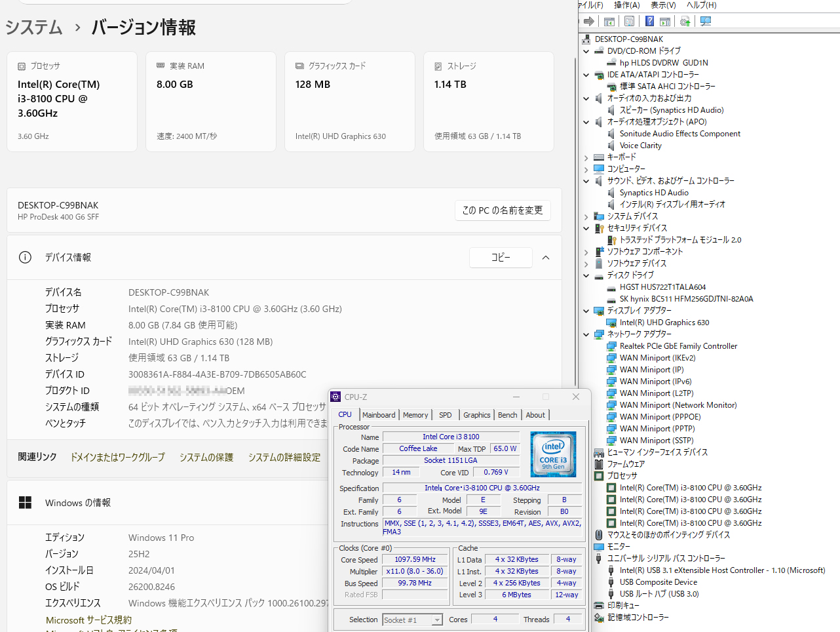
Task: Select USB Composite Device entry
Action: (x=659, y=582)
